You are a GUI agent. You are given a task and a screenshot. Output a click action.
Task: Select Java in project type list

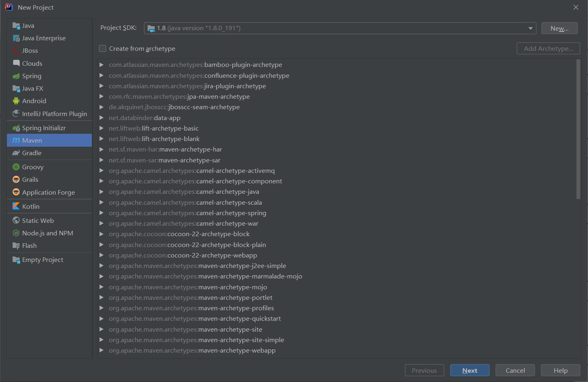[49, 26]
